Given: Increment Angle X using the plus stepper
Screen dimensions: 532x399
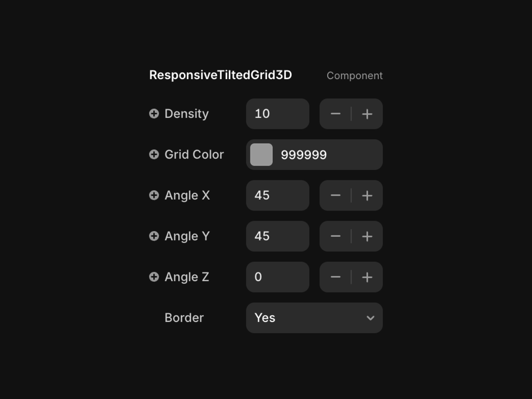Looking at the screenshot, I should pos(367,196).
